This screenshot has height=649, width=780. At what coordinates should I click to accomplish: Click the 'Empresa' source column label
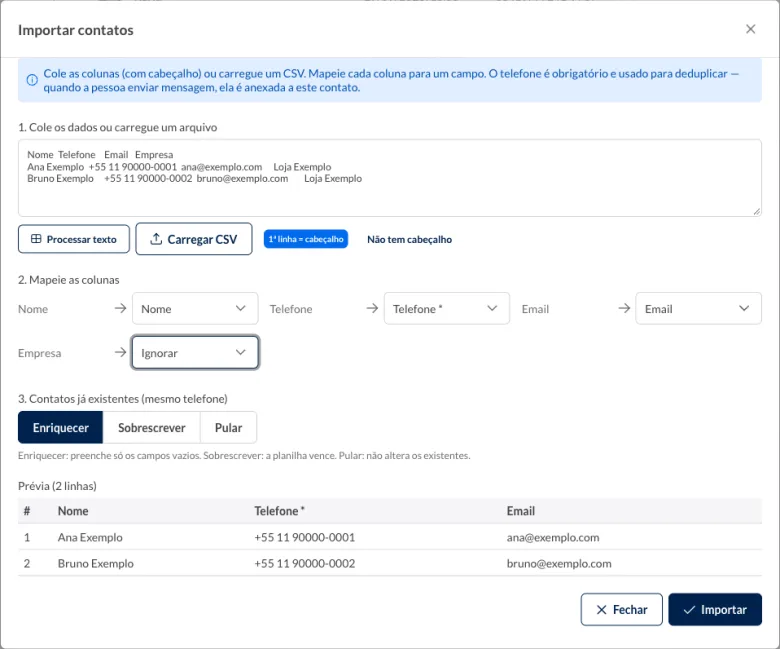click(39, 353)
